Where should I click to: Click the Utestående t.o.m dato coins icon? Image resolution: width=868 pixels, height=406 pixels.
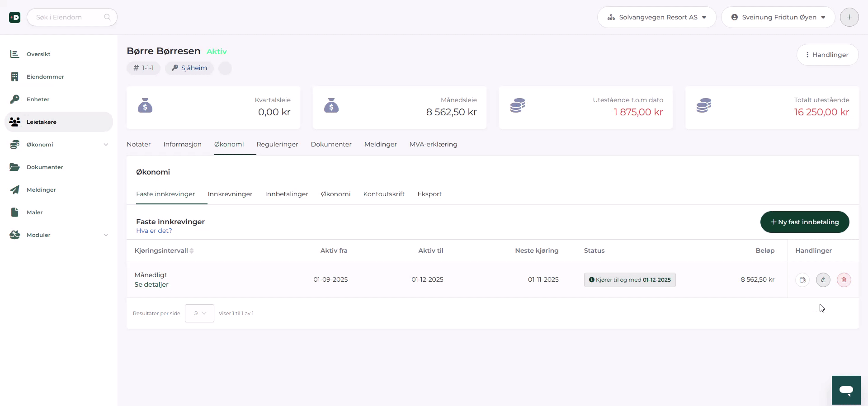[518, 106]
